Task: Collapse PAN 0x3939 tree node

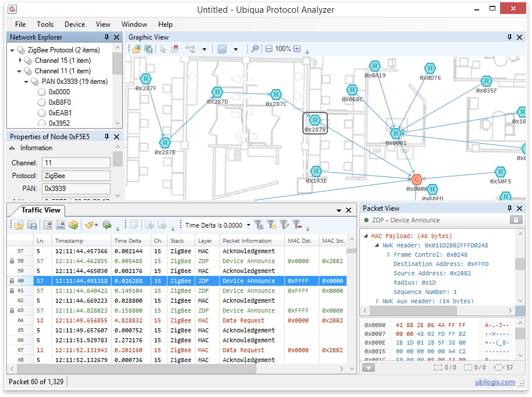Action: (x=26, y=82)
